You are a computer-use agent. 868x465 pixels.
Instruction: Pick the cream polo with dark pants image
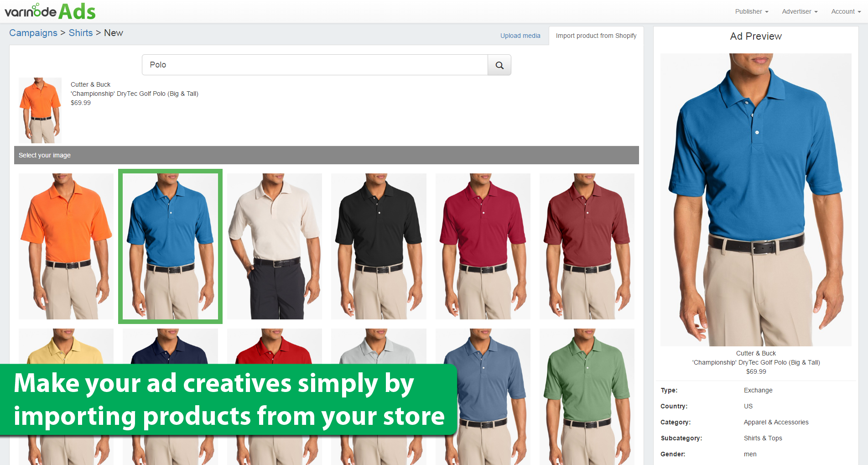[x=275, y=246]
